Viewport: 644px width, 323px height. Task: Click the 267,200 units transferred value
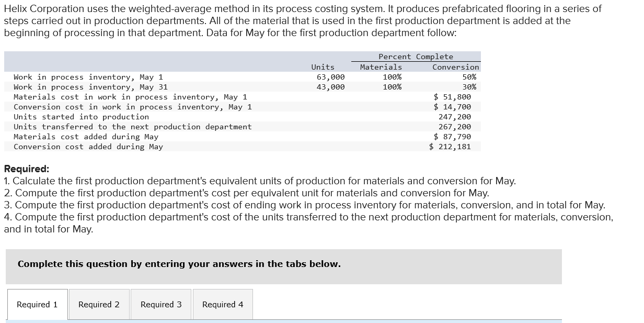click(454, 127)
